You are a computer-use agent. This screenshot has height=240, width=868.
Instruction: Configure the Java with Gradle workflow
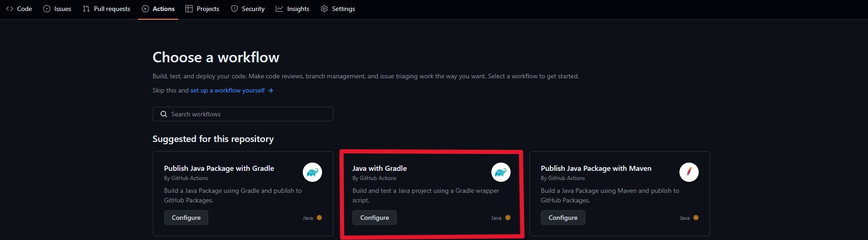(374, 218)
